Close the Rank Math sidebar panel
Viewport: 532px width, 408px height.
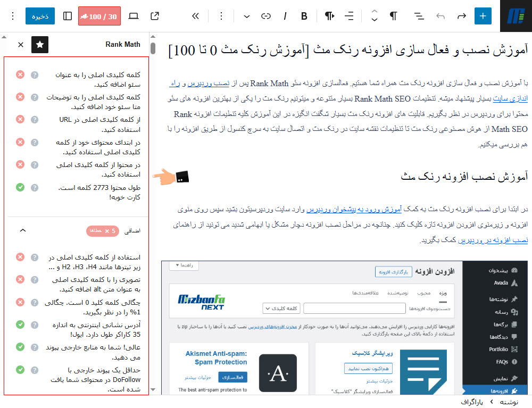[x=21, y=45]
